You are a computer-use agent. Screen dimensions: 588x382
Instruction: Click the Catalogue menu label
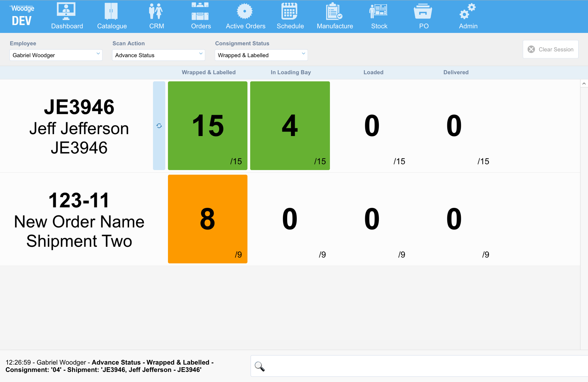coord(112,26)
